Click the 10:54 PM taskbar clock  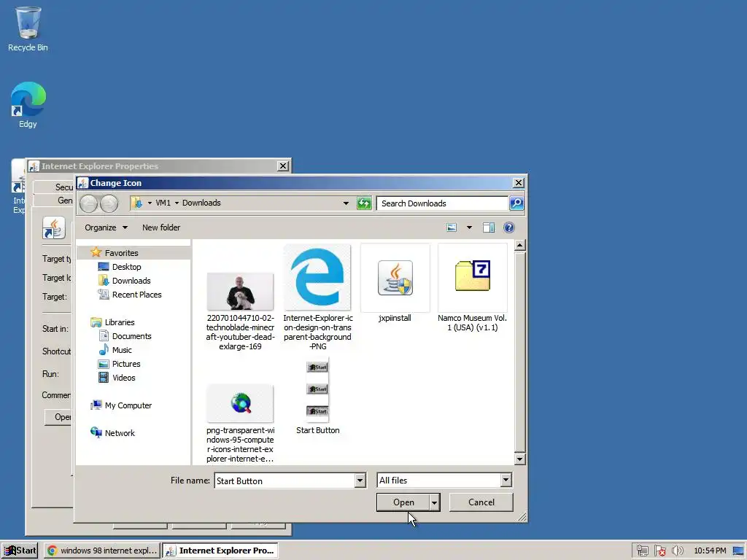coord(710,551)
